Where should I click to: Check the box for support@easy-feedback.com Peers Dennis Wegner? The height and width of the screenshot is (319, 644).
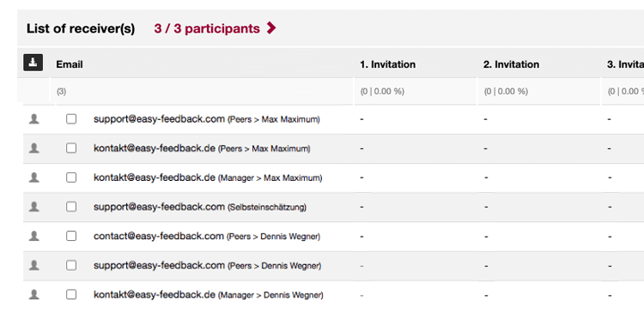[71, 265]
